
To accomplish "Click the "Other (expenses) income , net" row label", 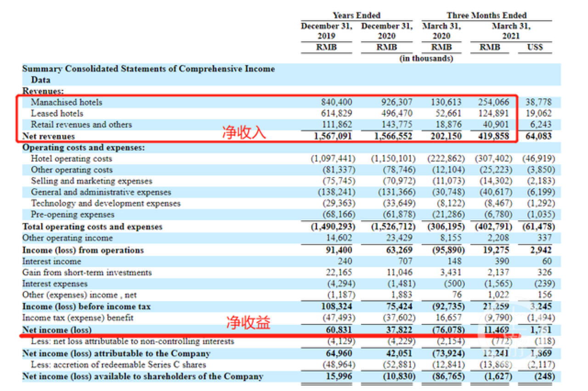I will tap(79, 295).
